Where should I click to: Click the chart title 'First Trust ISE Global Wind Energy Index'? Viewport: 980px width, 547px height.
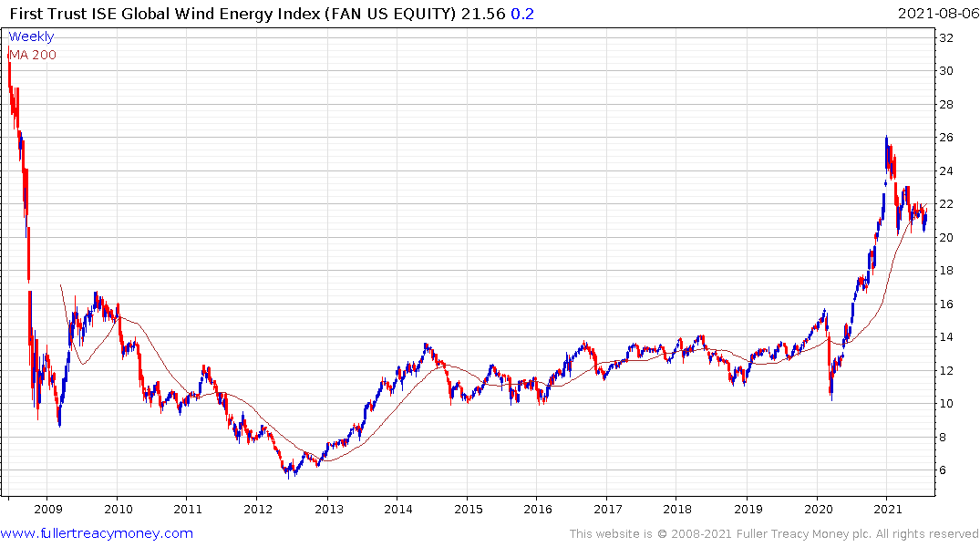(x=165, y=14)
